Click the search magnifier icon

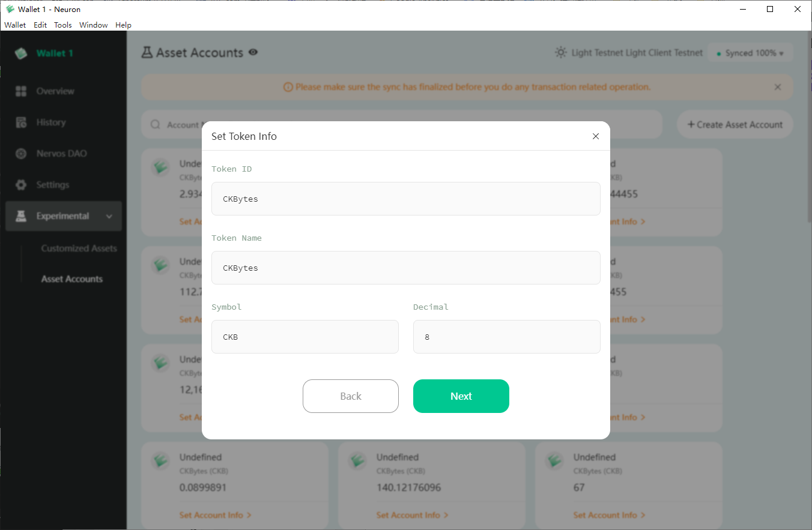point(156,125)
